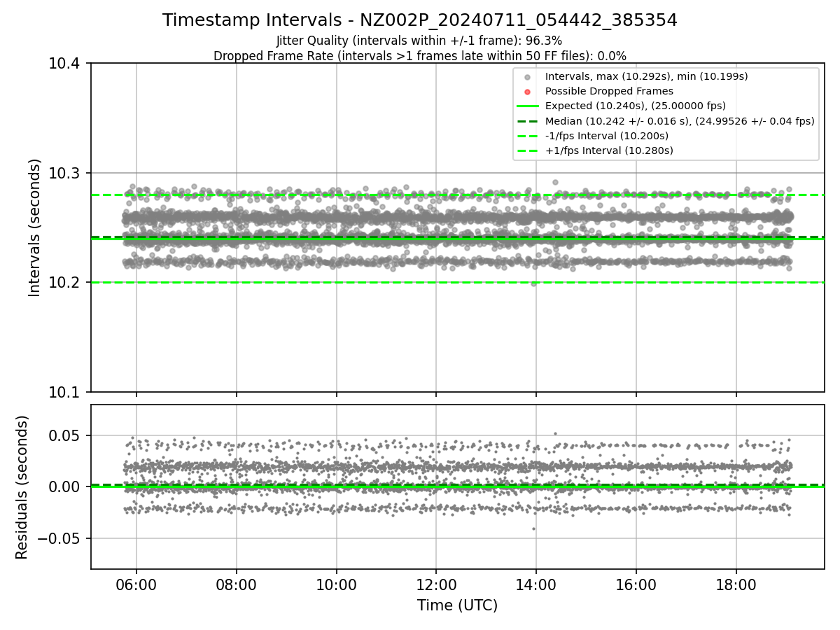
Task: Click x-axis tick label '08:00'
Action: coord(236,585)
